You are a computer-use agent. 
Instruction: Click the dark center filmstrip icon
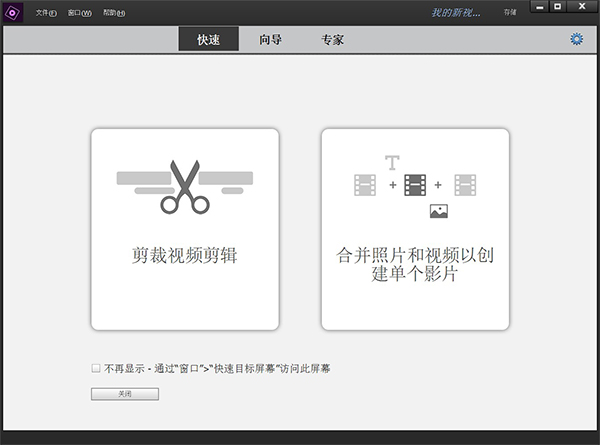(x=415, y=185)
